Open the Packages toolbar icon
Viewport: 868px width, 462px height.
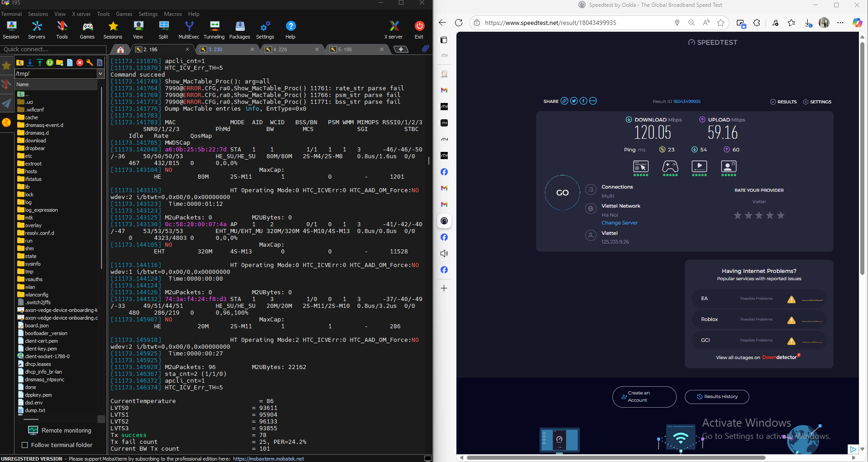[x=239, y=30]
